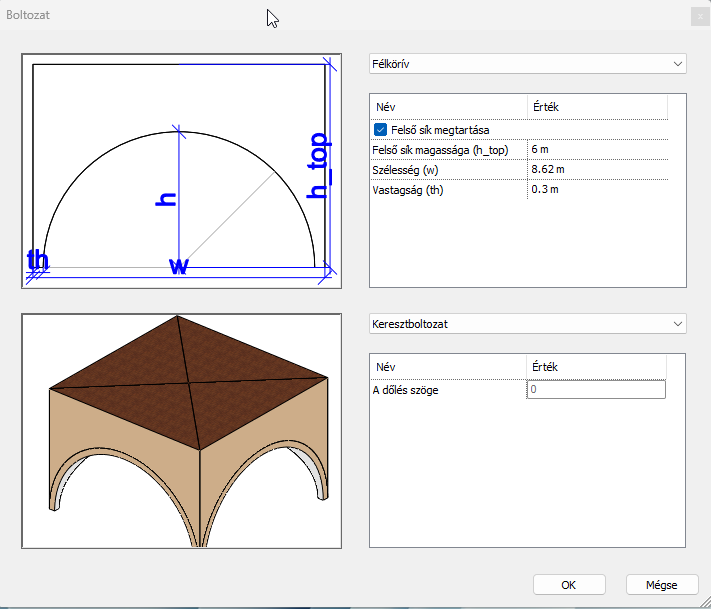Click Név column header in lower table

(448, 367)
